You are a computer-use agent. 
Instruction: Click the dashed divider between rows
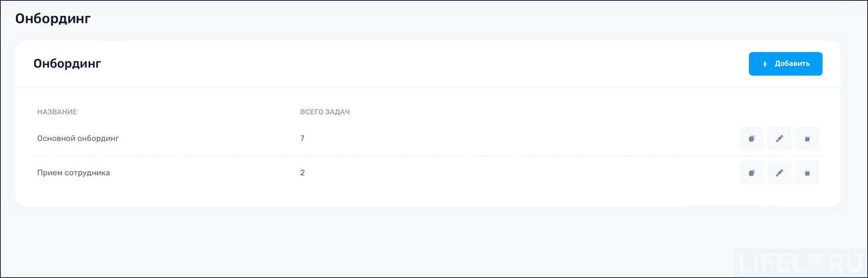(427, 156)
